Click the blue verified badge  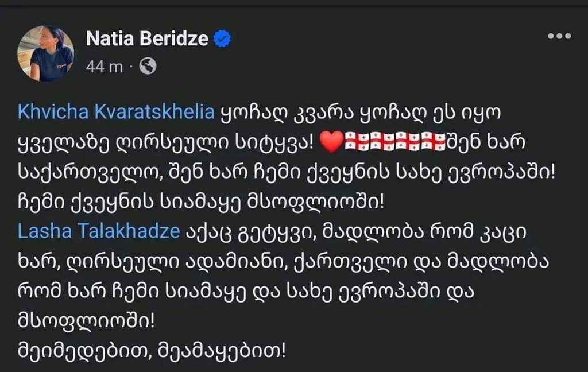pyautogui.click(x=222, y=38)
